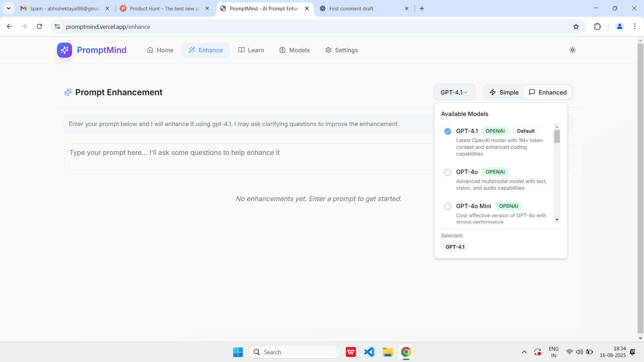Screen dimensions: 644x362
Task: Open the WPS Office taskbar icon
Action: [351, 352]
